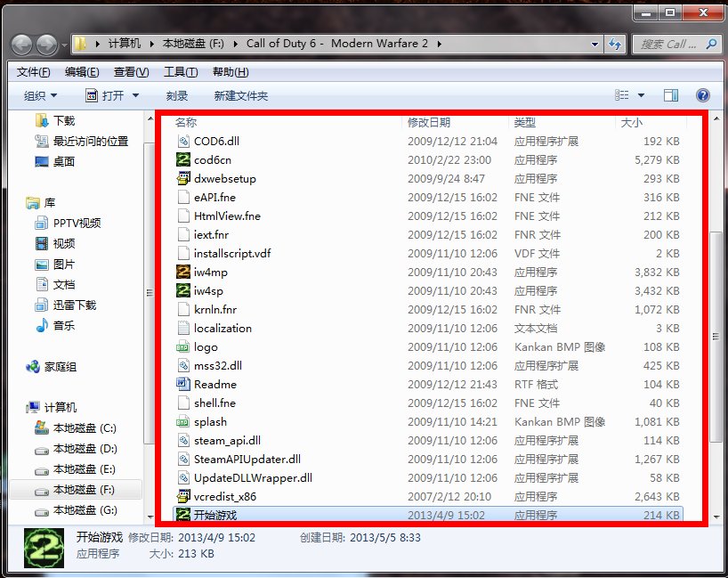The height and width of the screenshot is (578, 728).
Task: Open the dropdown arrow beside 打开
Action: (135, 96)
